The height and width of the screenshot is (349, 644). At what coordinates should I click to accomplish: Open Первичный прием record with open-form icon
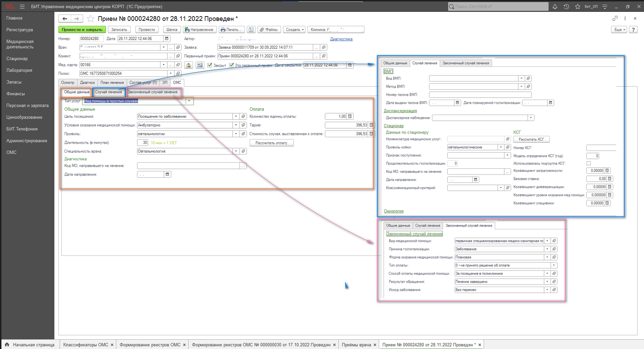[x=324, y=56]
